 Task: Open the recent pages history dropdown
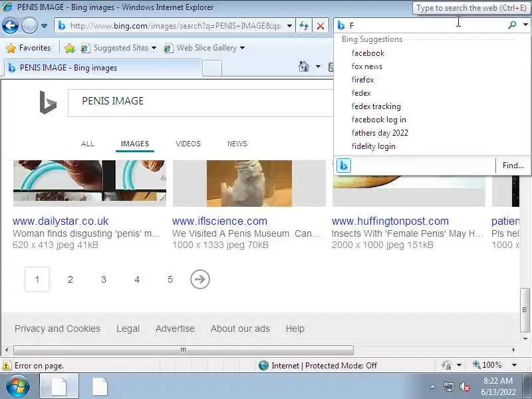(x=44, y=26)
